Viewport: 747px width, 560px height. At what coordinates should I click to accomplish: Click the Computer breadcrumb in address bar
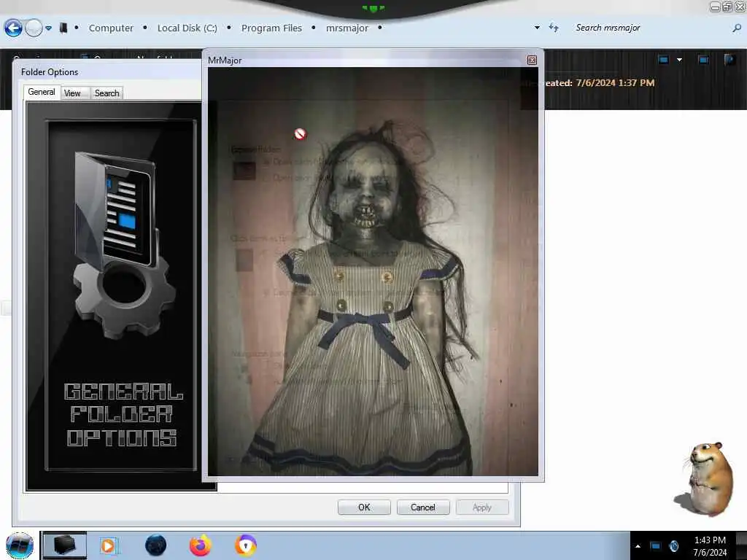point(111,28)
